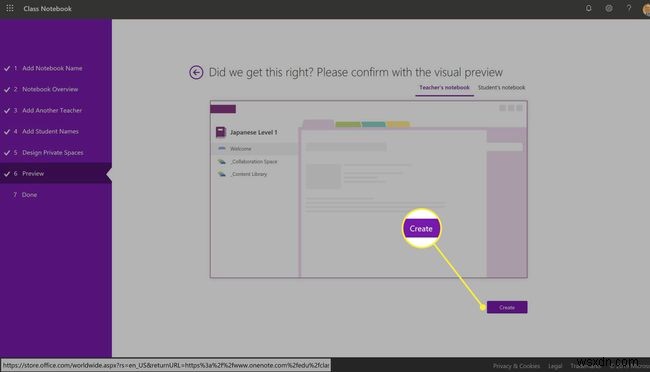
Task: Go back with the circled arrow
Action: (x=196, y=73)
